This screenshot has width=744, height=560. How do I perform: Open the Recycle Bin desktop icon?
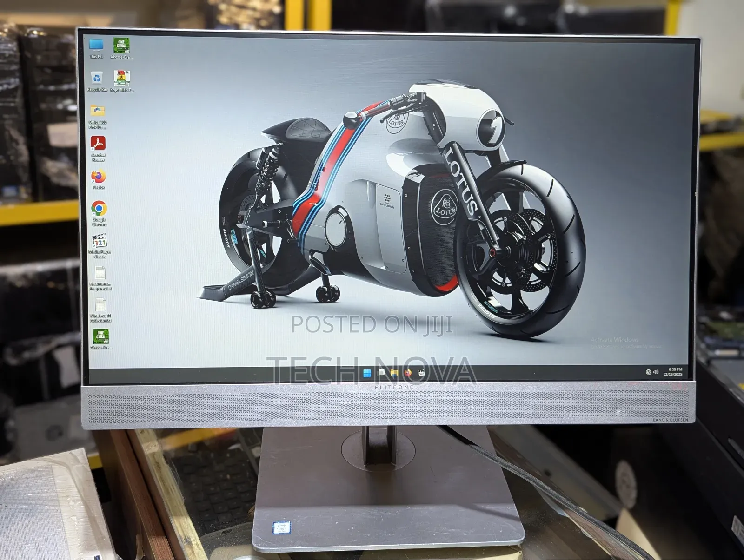coord(97,81)
